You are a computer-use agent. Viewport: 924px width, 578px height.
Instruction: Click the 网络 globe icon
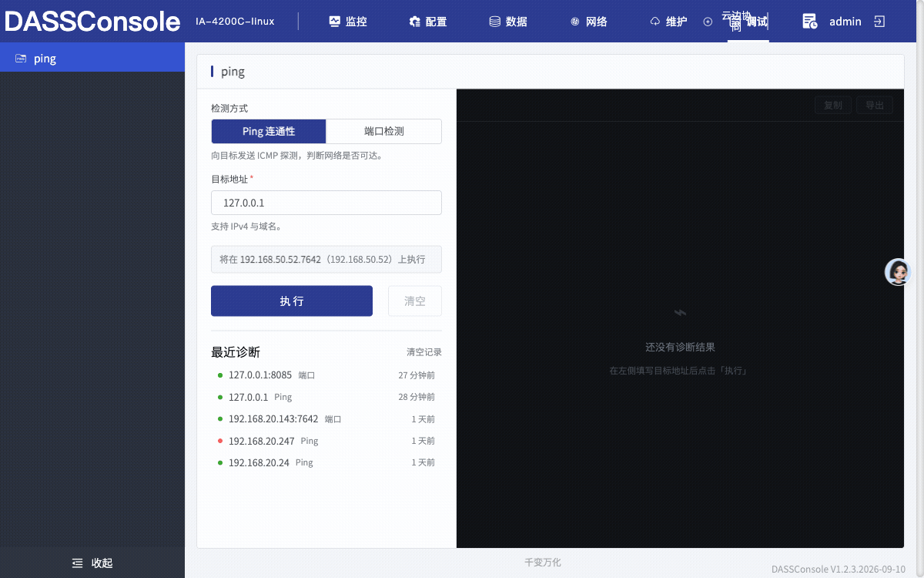point(574,22)
